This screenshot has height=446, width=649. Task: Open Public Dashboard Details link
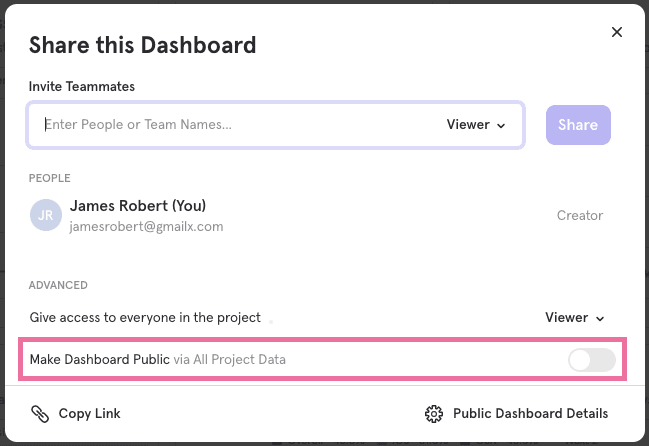(x=530, y=414)
